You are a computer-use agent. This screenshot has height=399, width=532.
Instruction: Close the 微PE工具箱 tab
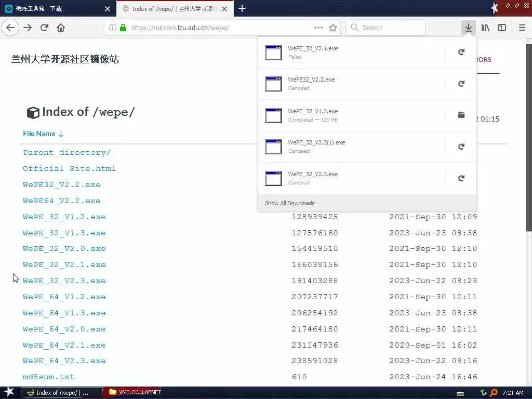coord(108,9)
